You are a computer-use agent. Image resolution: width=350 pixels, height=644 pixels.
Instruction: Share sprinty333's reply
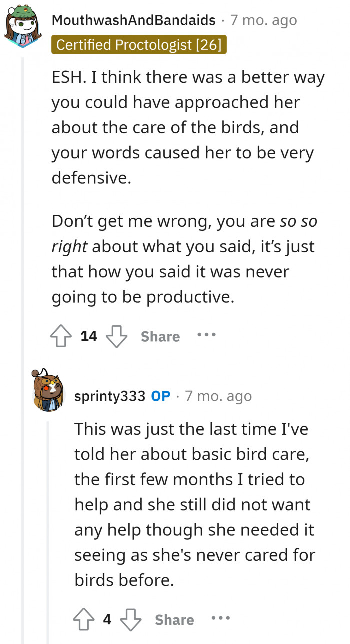tap(174, 620)
